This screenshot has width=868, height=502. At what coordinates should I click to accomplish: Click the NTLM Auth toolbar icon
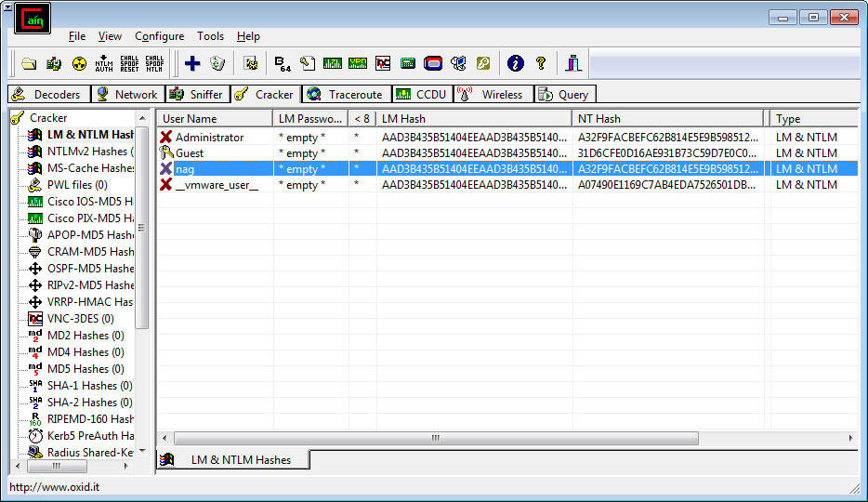tap(104, 63)
